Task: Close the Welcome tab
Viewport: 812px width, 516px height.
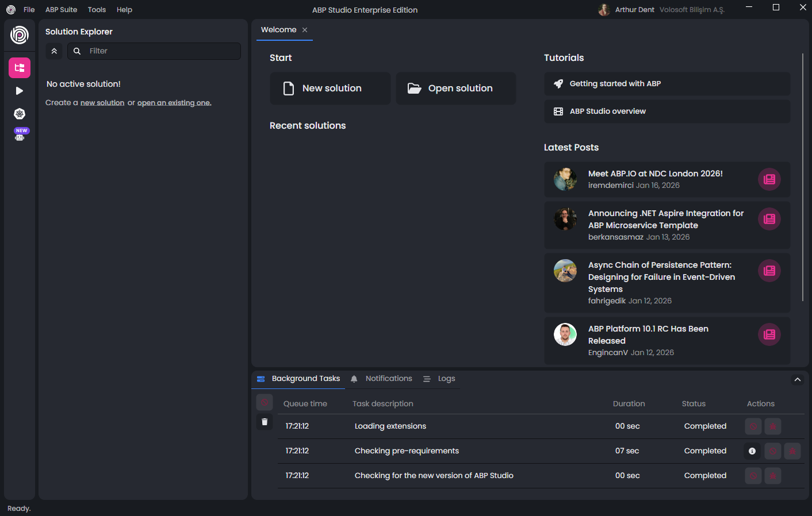Action: tap(305, 30)
